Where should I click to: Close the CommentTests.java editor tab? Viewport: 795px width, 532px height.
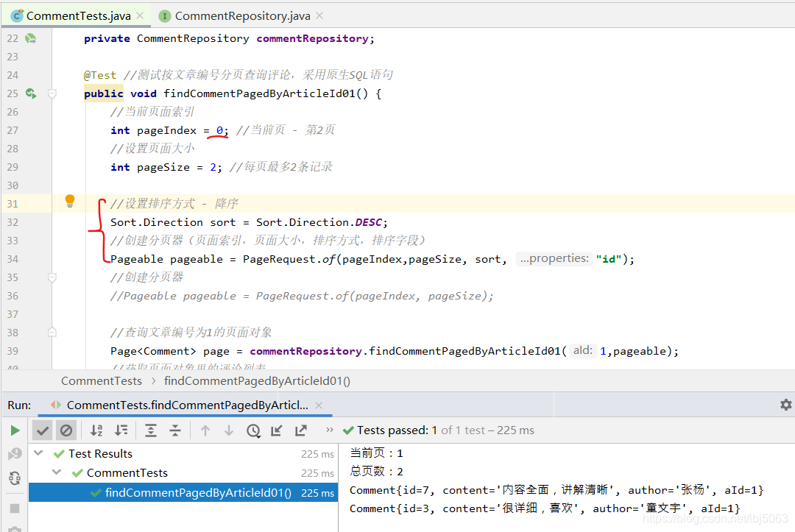(141, 15)
